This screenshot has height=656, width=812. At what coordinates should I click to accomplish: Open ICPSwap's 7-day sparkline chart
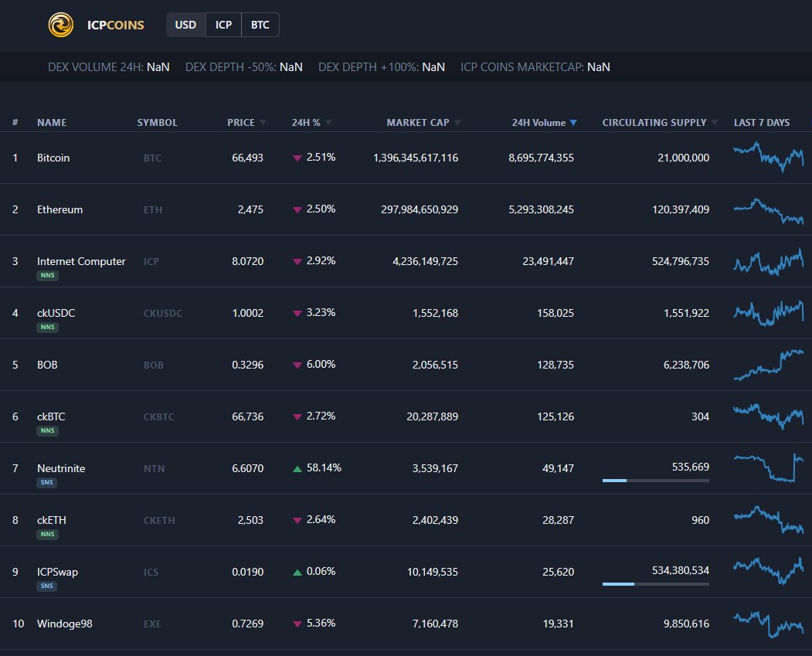pos(769,571)
